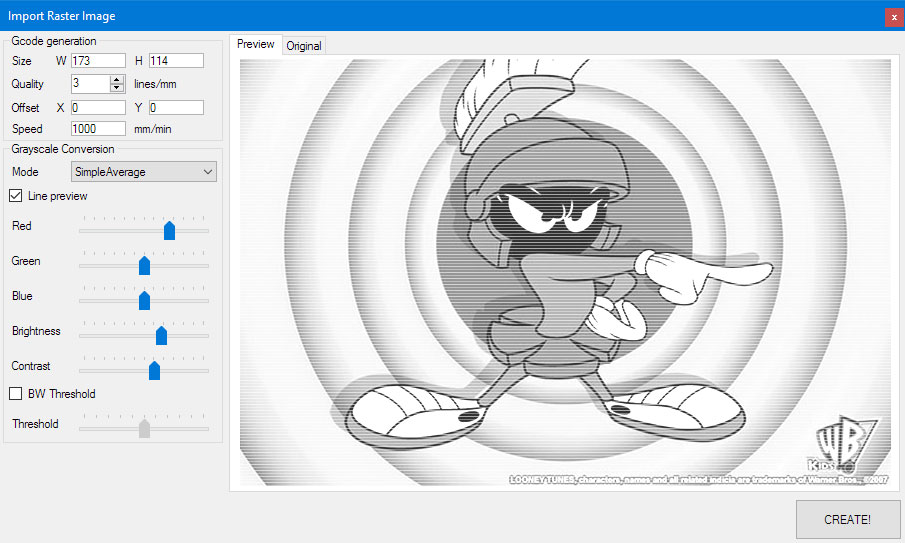905x543 pixels.
Task: Increase Quality with the up spinner arrow
Action: pyautogui.click(x=117, y=80)
